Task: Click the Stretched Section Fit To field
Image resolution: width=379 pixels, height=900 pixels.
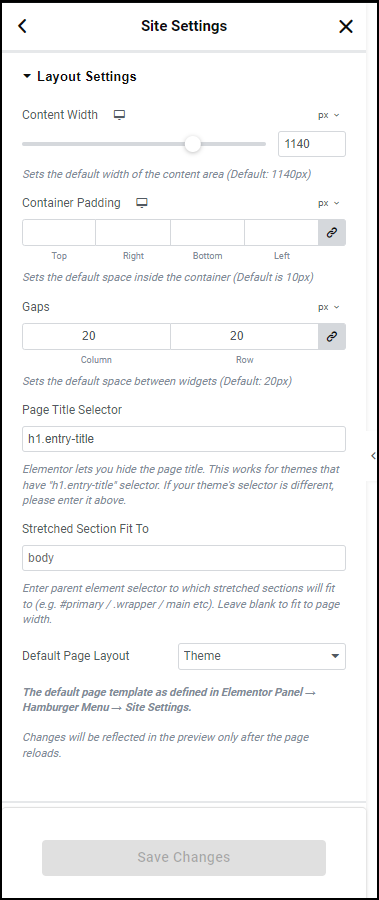Action: pyautogui.click(x=184, y=558)
